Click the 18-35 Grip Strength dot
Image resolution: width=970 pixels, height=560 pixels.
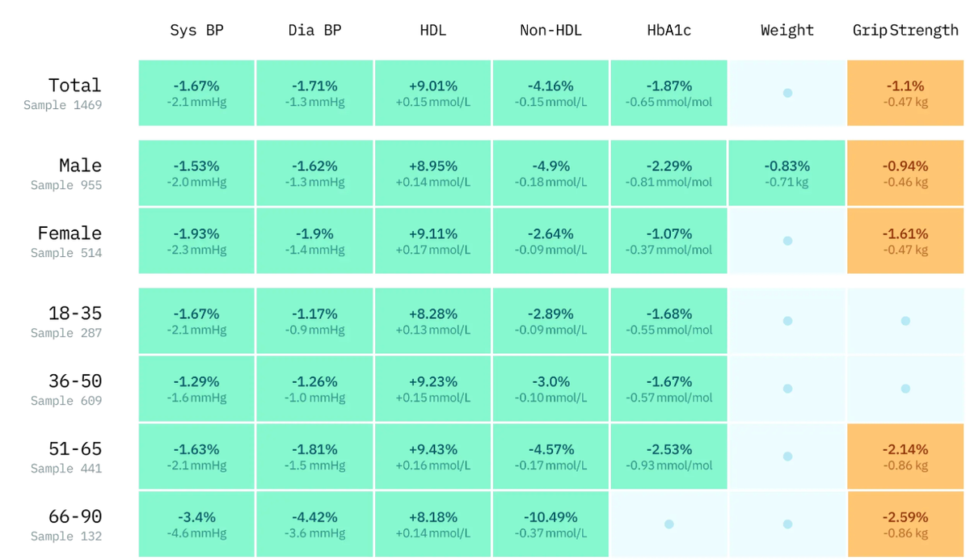pyautogui.click(x=905, y=321)
